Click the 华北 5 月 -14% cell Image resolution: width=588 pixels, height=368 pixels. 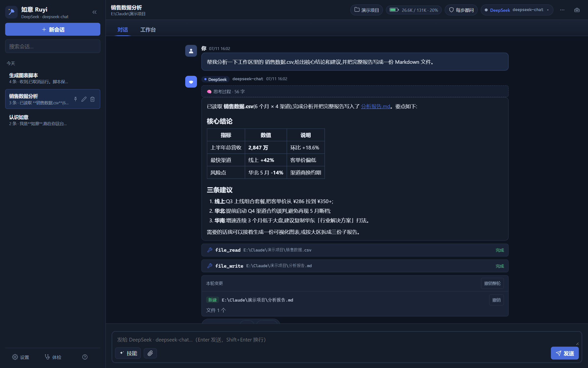(266, 172)
